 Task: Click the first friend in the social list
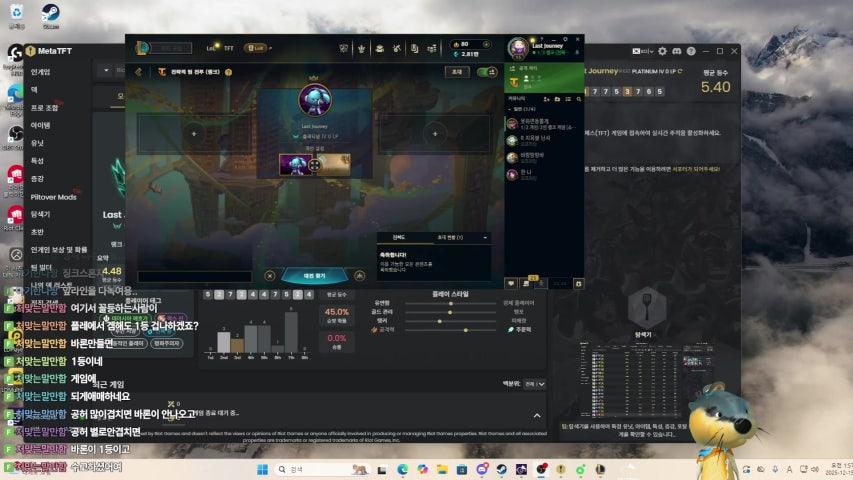pyautogui.click(x=544, y=124)
